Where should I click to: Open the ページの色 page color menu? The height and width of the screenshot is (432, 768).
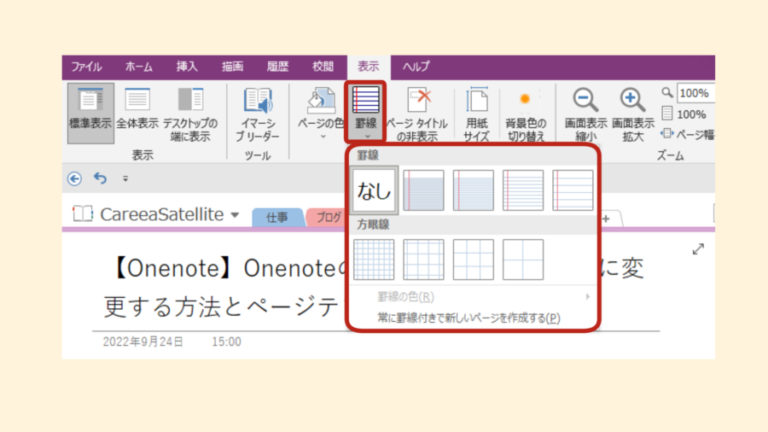point(321,114)
